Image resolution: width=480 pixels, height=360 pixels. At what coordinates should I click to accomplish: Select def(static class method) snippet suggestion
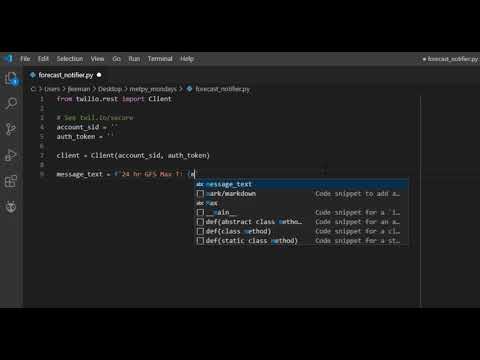[301, 240]
